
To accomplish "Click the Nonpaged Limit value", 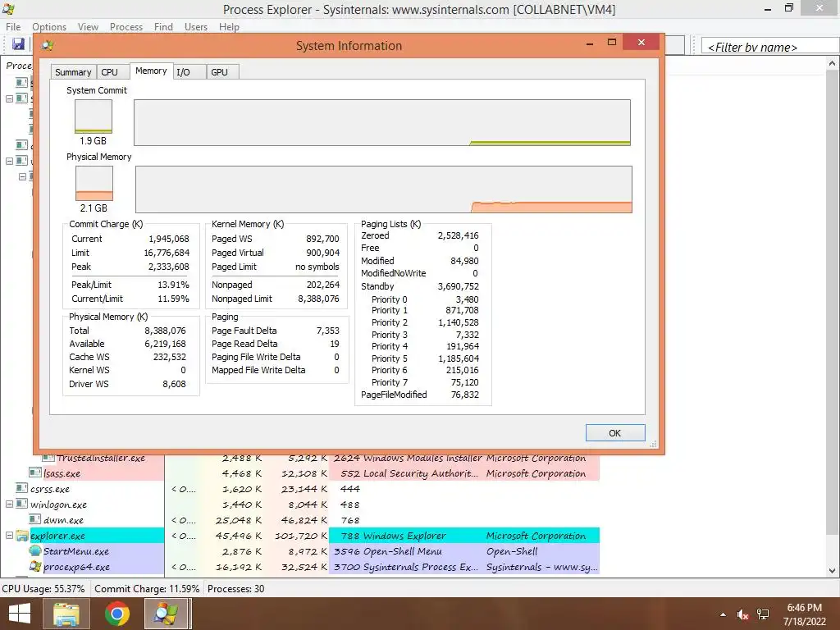I will pyautogui.click(x=318, y=299).
